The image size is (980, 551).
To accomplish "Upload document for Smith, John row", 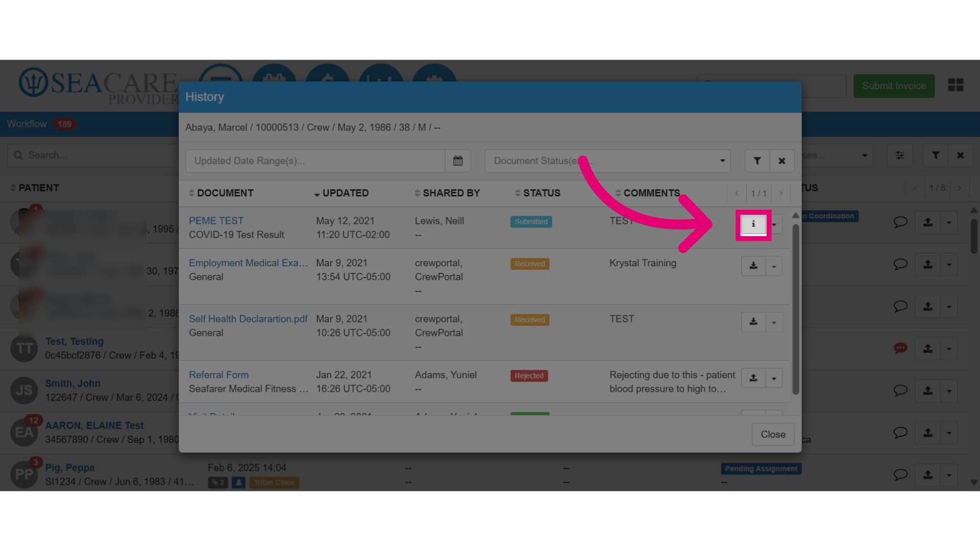I will [x=928, y=391].
